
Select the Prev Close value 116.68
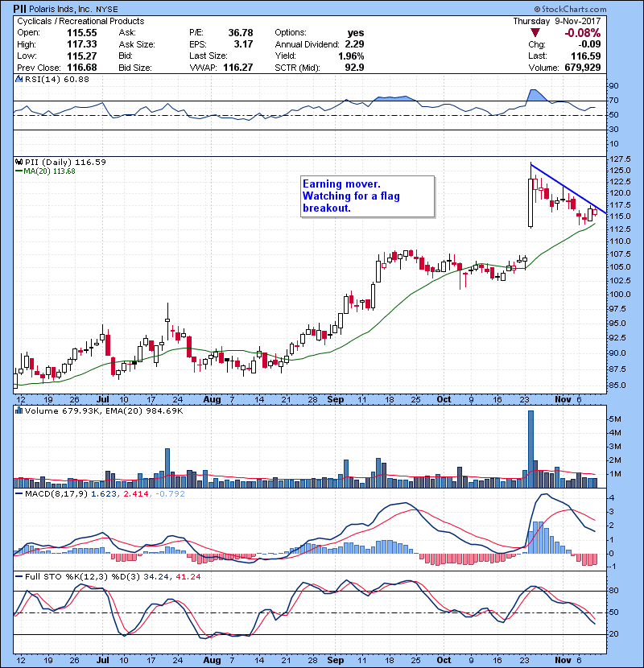click(x=82, y=68)
